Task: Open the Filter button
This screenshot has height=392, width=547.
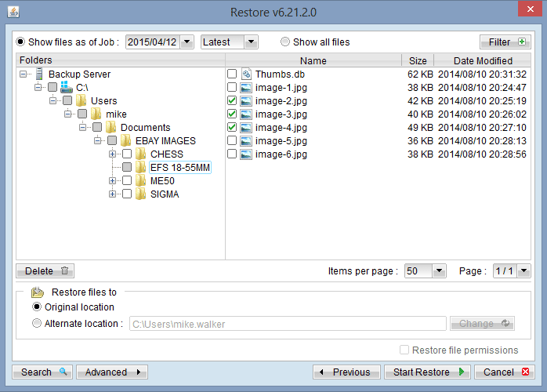Action: pyautogui.click(x=505, y=42)
